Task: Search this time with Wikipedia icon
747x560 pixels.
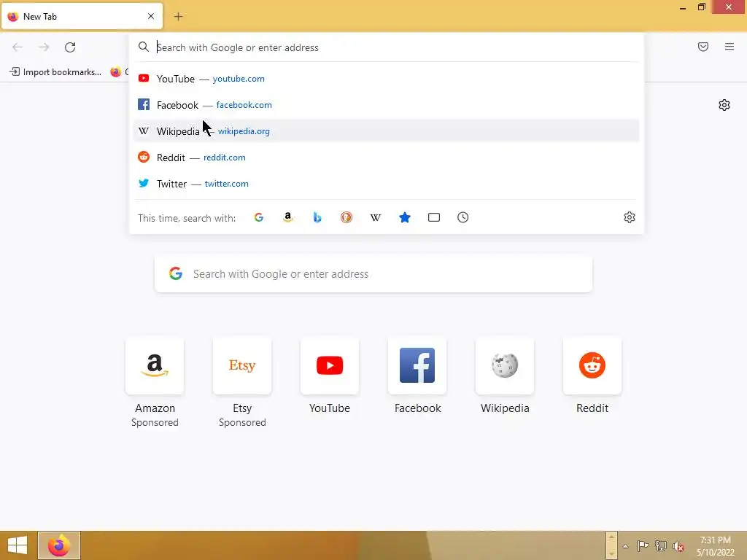Action: [x=376, y=217]
